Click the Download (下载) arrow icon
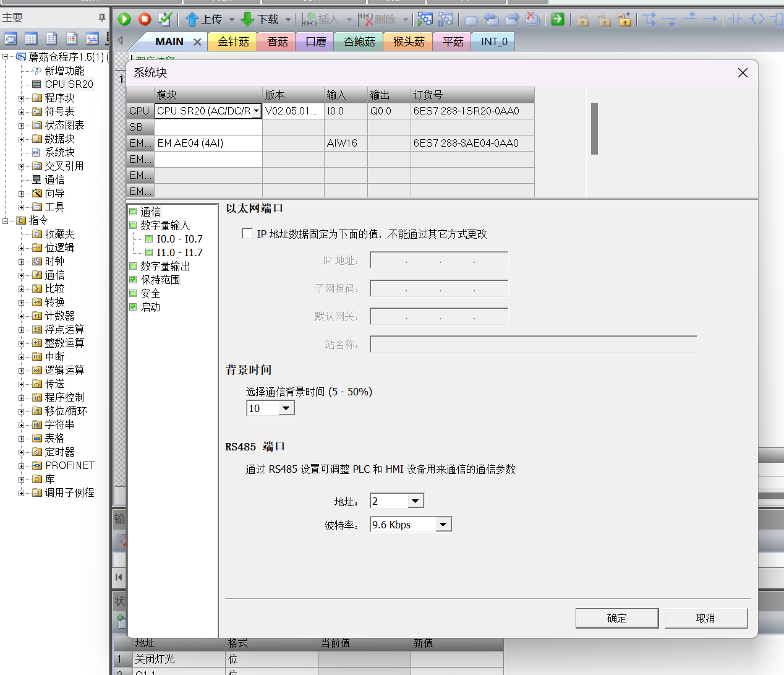 click(x=248, y=19)
